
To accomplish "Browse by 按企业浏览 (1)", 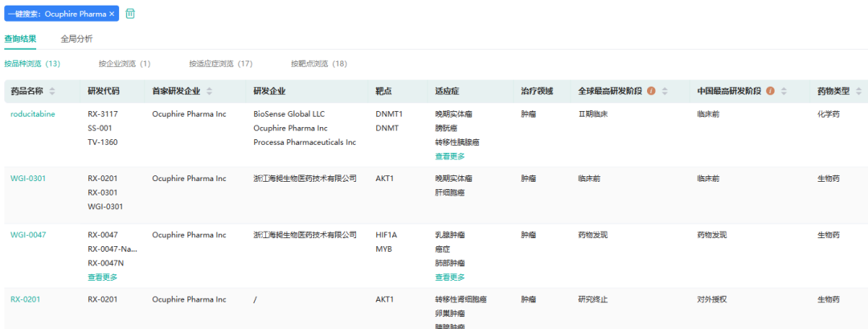I will [x=125, y=64].
